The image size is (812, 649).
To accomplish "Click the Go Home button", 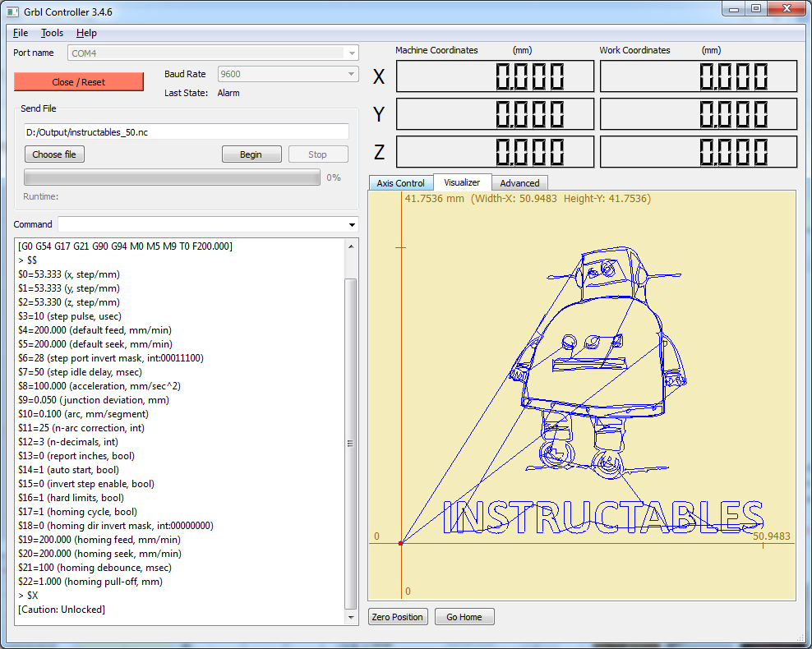I will click(x=464, y=617).
